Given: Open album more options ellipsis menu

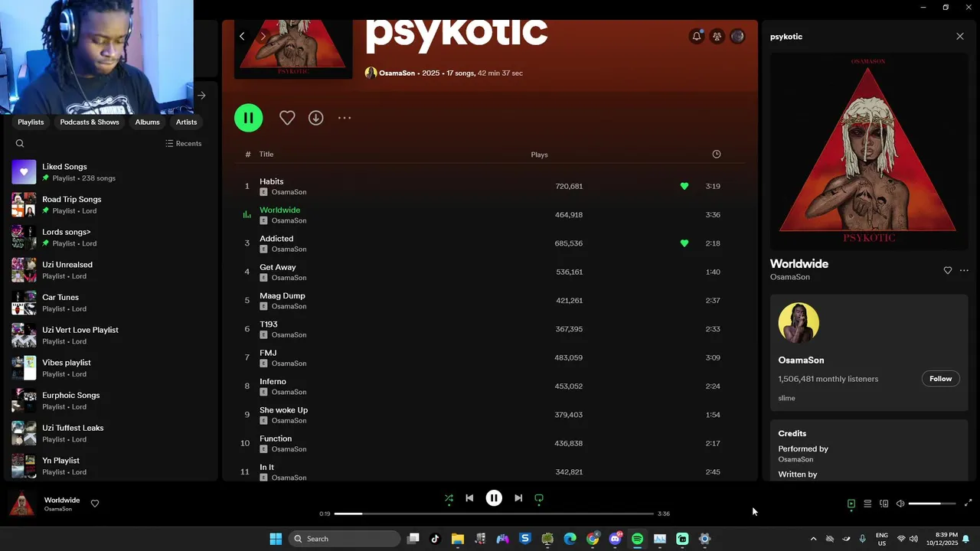Looking at the screenshot, I should point(345,118).
